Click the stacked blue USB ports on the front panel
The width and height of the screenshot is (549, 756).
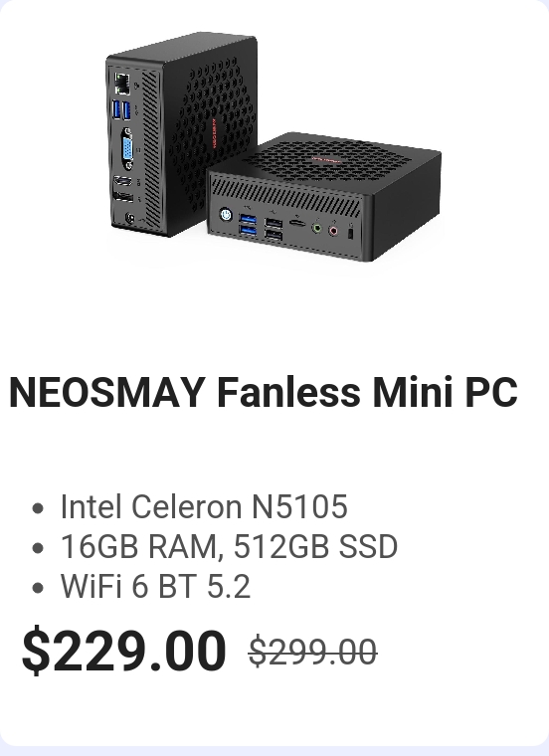(248, 225)
